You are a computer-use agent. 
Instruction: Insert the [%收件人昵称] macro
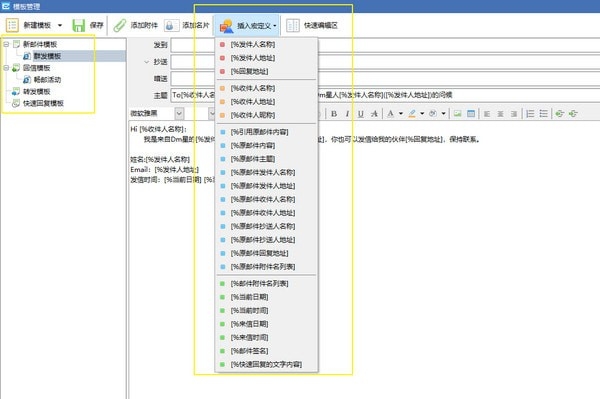[267, 115]
